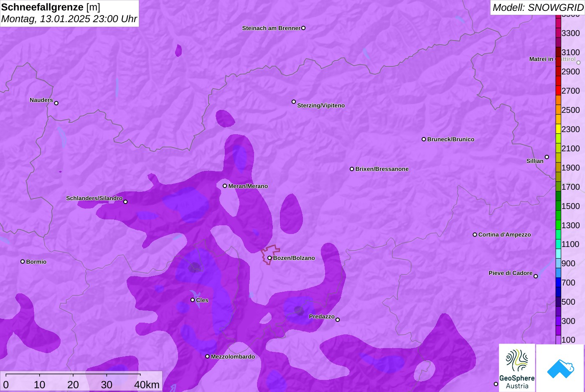The image size is (585, 392).
Task: Click the 'Brixen/Bressanone' label
Action: [x=382, y=169]
